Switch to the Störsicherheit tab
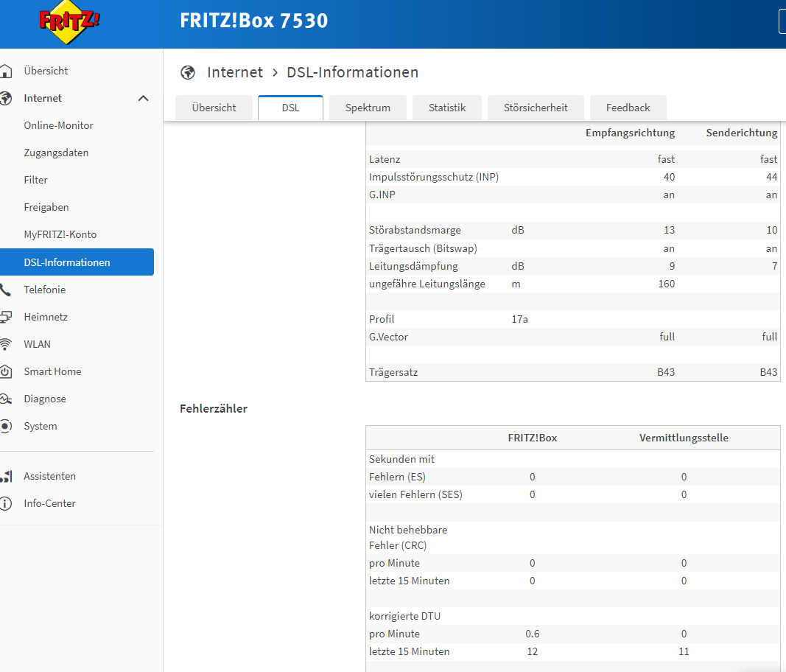The height and width of the screenshot is (672, 786). click(536, 108)
